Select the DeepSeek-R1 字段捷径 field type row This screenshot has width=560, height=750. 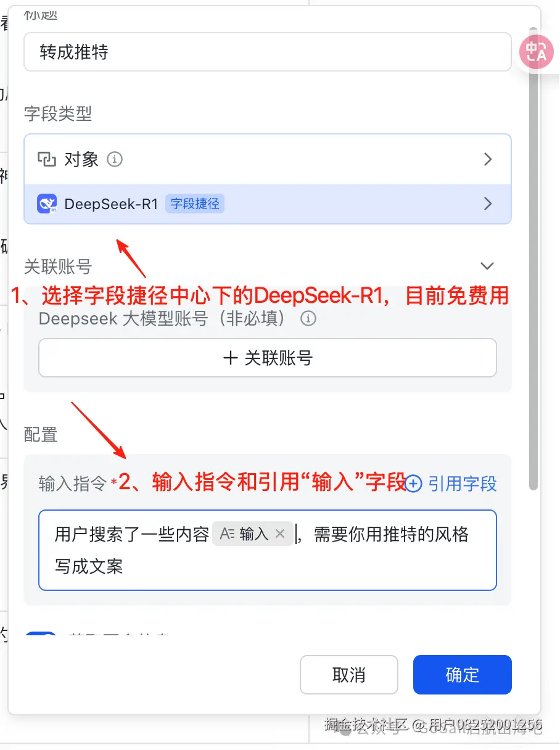click(268, 204)
